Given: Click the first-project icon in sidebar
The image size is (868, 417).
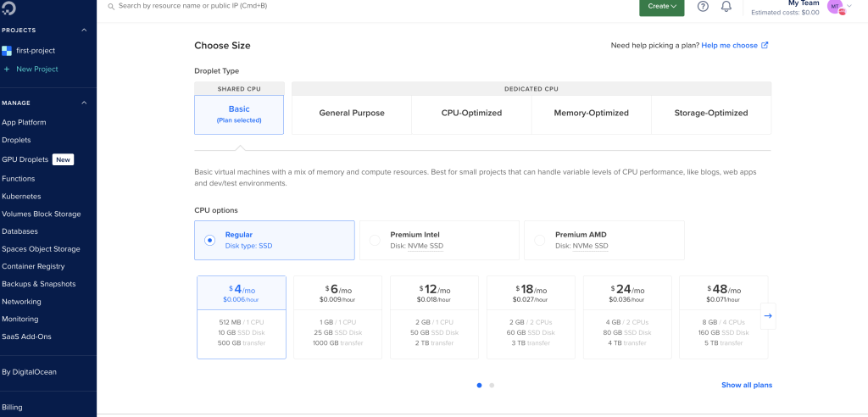Looking at the screenshot, I should (7, 50).
